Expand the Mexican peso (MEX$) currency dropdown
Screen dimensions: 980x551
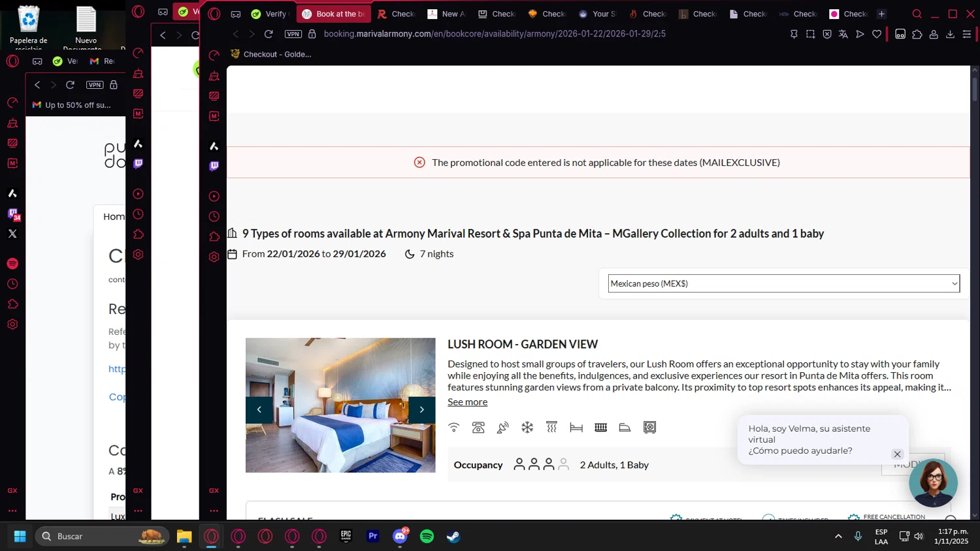pyautogui.click(x=783, y=283)
